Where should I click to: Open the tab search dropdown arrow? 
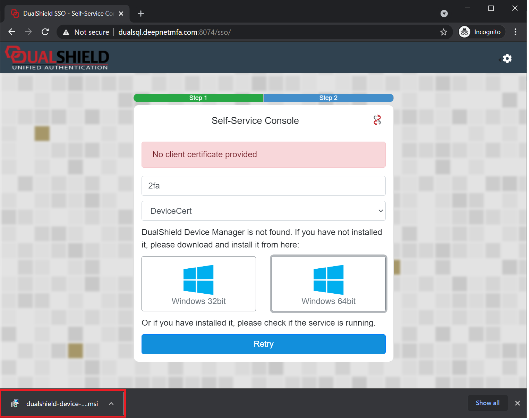tap(444, 14)
